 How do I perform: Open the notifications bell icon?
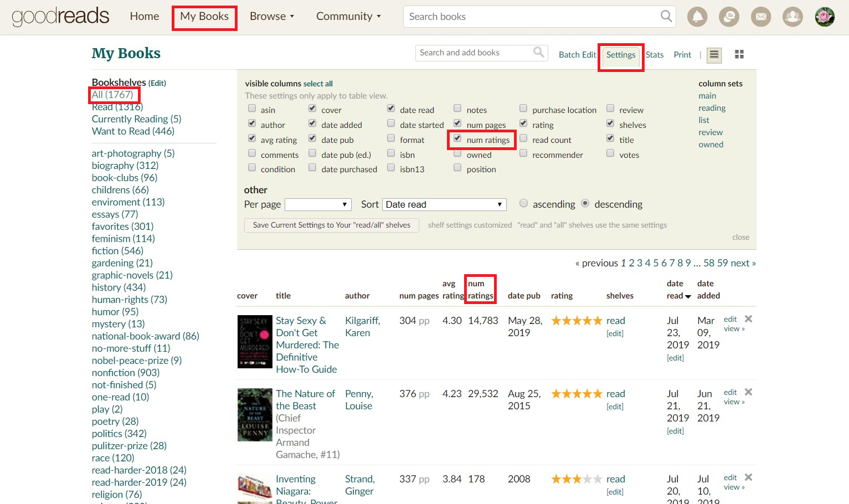pyautogui.click(x=697, y=17)
